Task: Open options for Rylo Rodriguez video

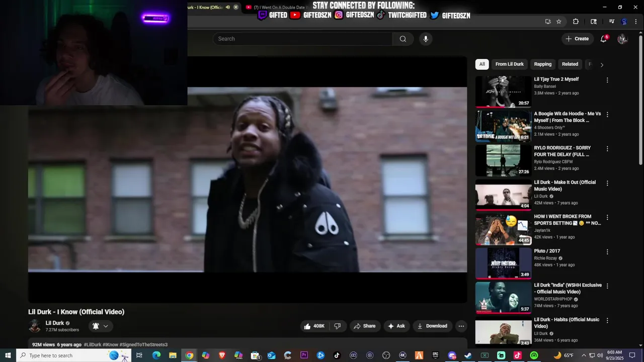Action: point(607,149)
